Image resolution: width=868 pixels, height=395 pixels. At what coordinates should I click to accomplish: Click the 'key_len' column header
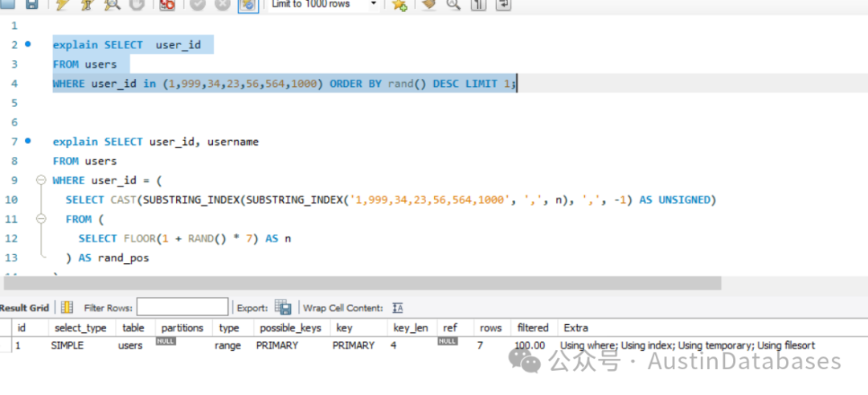(411, 328)
